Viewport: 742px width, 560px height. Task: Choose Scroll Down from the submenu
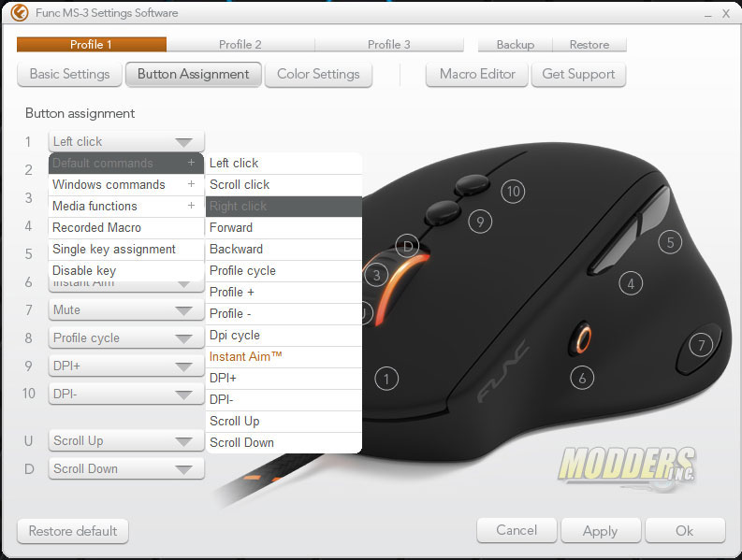[284, 443]
